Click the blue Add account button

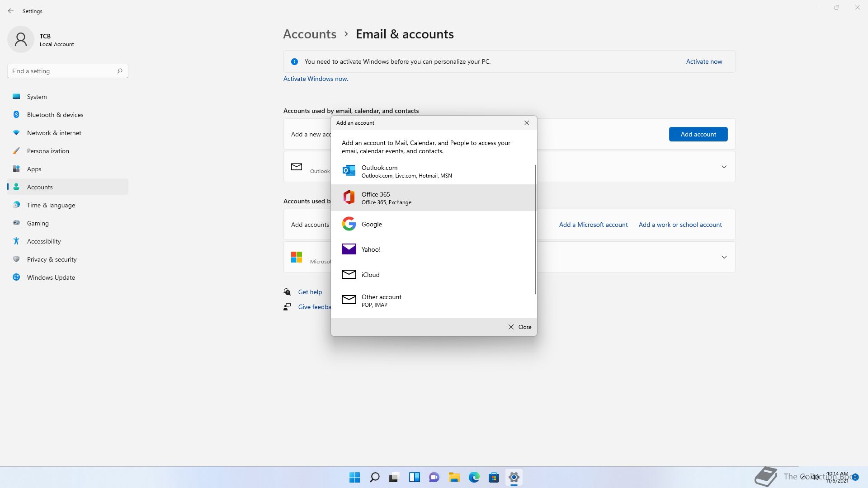click(x=698, y=134)
